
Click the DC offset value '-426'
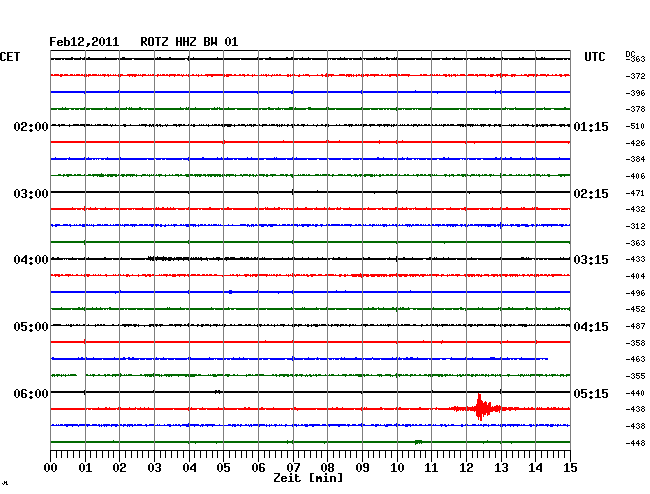click(x=635, y=143)
